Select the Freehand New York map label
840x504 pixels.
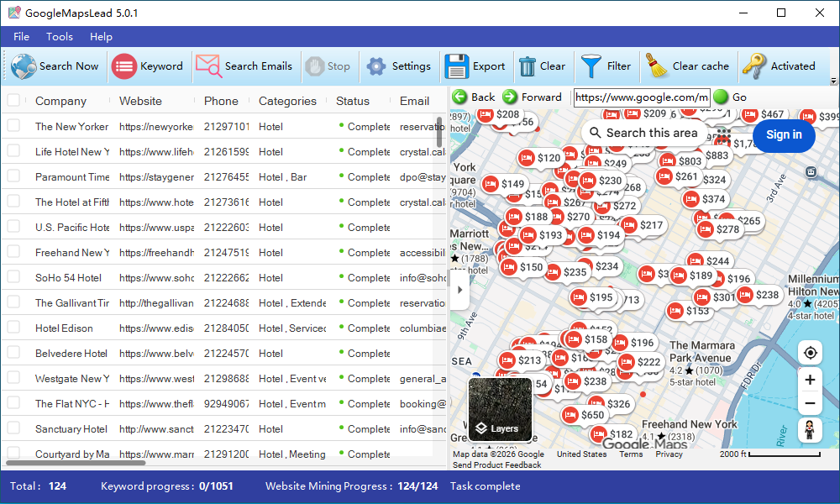tap(689, 424)
